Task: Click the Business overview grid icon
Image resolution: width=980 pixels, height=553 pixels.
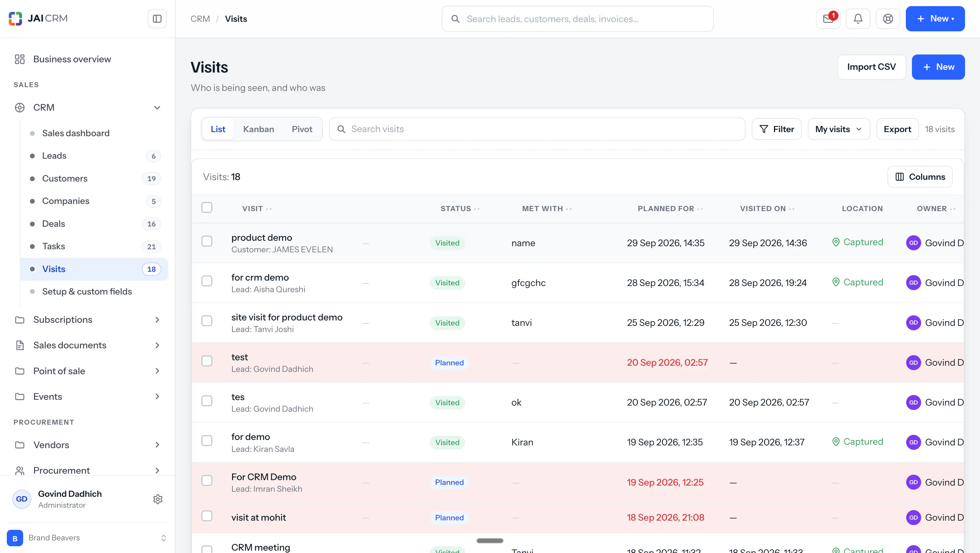Action: point(19,59)
